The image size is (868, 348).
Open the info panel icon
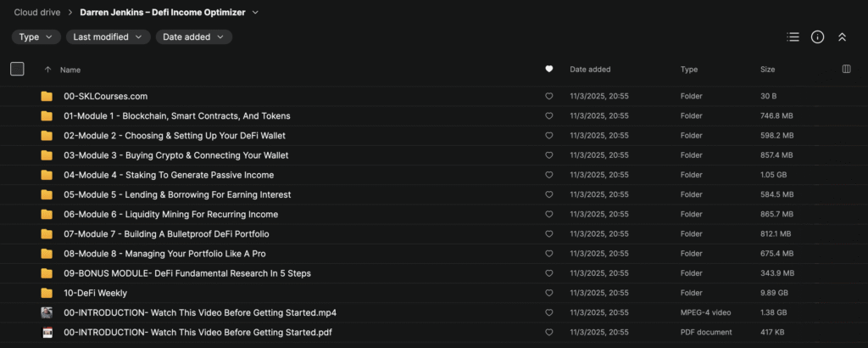pyautogui.click(x=817, y=37)
